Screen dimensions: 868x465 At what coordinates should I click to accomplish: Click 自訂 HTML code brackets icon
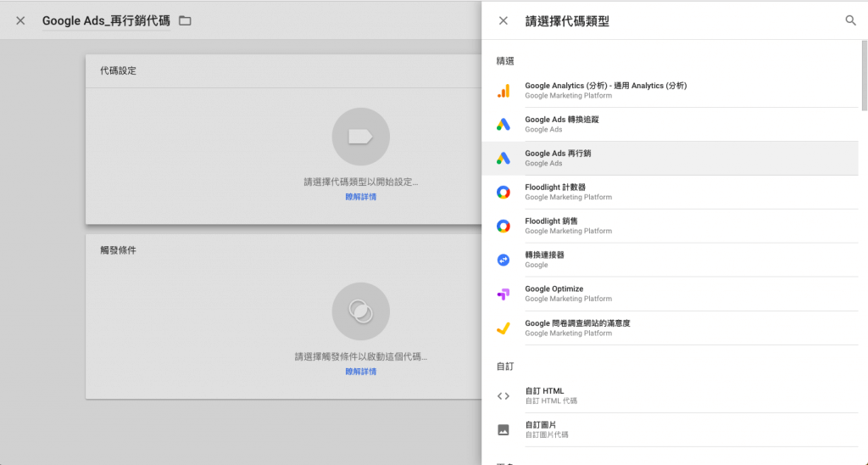(x=504, y=396)
